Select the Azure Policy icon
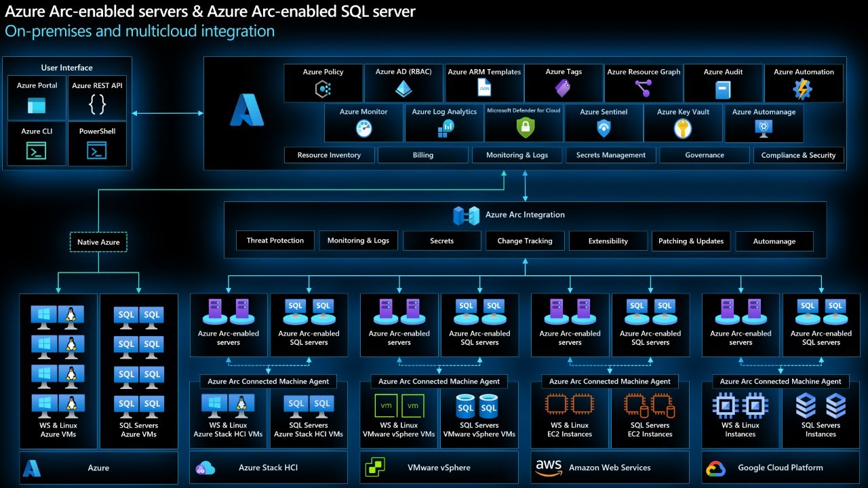The height and width of the screenshot is (488, 868). click(x=323, y=88)
